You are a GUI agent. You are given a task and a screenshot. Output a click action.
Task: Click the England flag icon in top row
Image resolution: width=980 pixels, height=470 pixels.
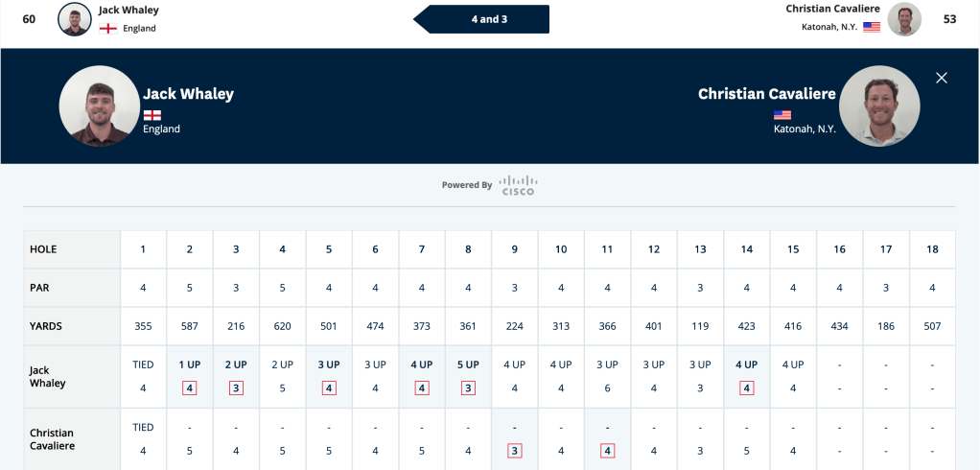(x=108, y=28)
